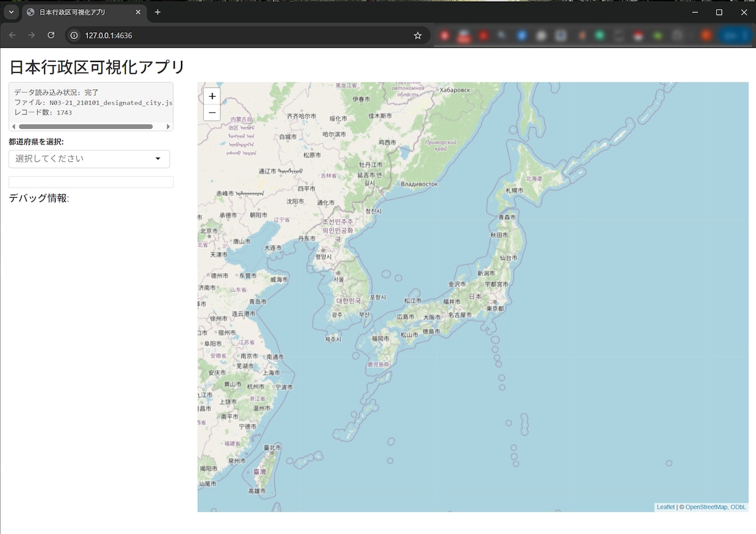Viewport: 756px width, 534px height.
Task: Click the デバッグ情報 heading
Action: point(39,198)
